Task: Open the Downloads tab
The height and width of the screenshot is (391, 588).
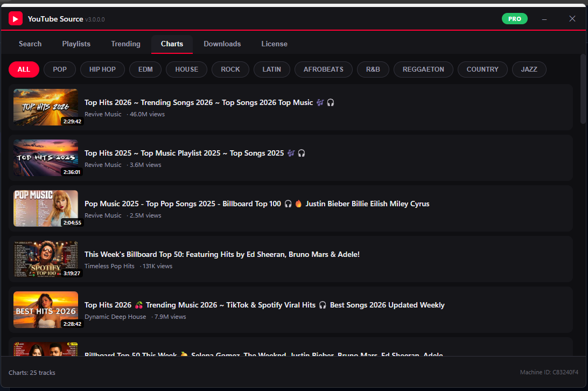Action: pyautogui.click(x=222, y=44)
